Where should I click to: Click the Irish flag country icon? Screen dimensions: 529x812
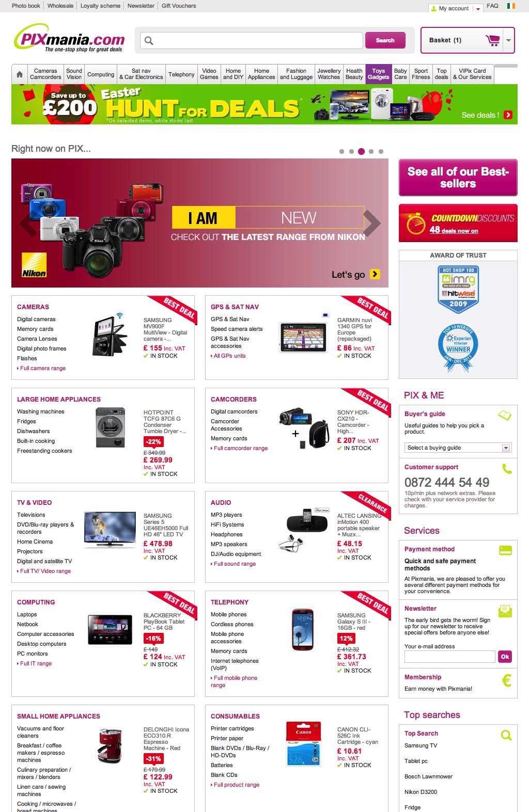coord(511,6)
